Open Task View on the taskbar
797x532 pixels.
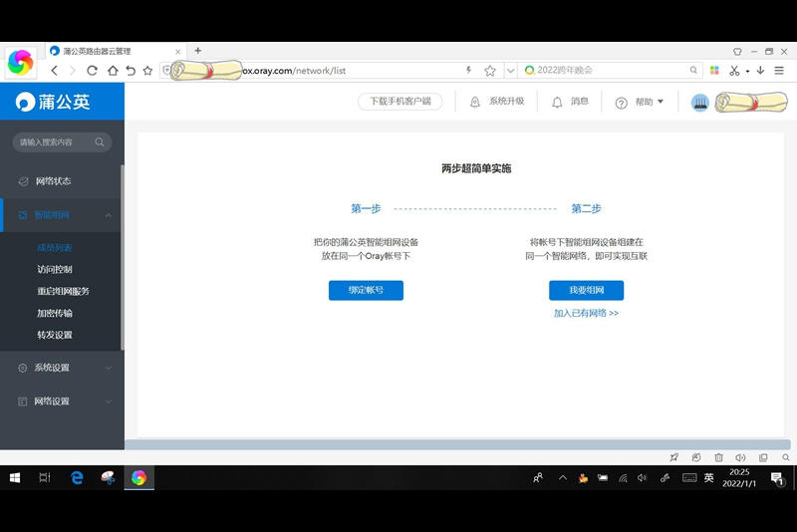click(x=45, y=477)
